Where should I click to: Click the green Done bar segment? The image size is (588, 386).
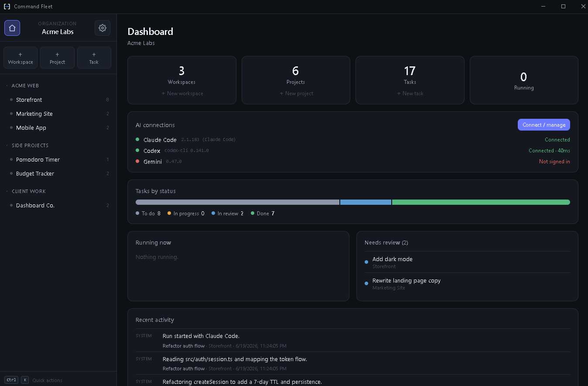tap(481, 202)
